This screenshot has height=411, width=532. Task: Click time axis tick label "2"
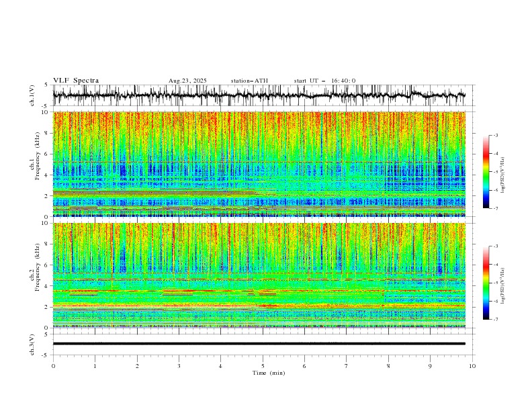pos(137,366)
